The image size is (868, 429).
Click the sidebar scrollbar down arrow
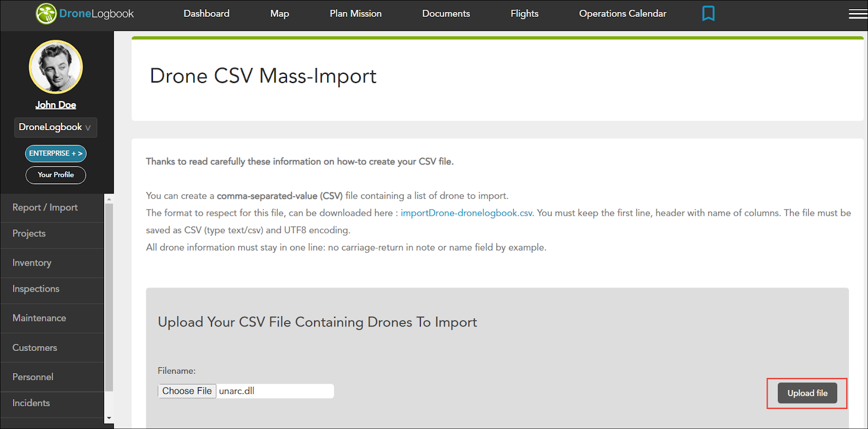109,418
